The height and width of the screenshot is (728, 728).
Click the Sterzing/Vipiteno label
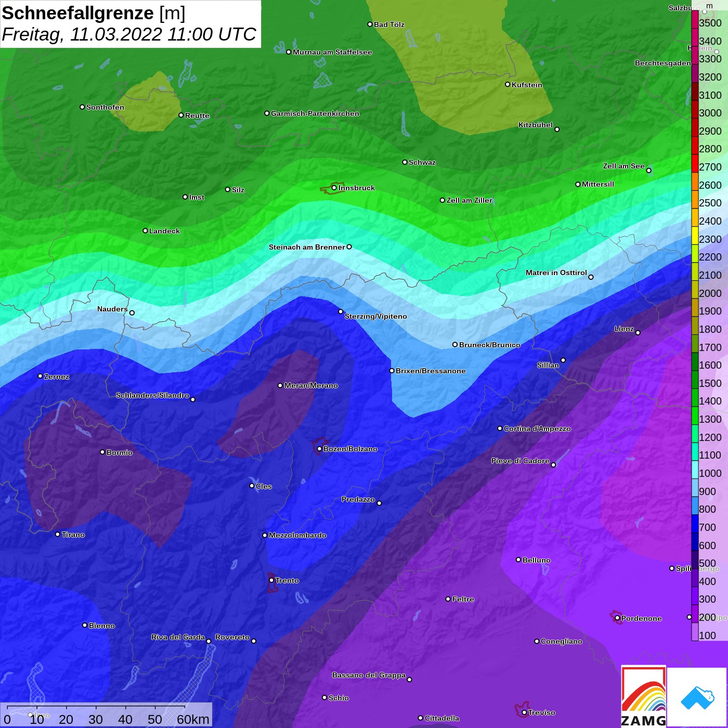pyautogui.click(x=376, y=316)
